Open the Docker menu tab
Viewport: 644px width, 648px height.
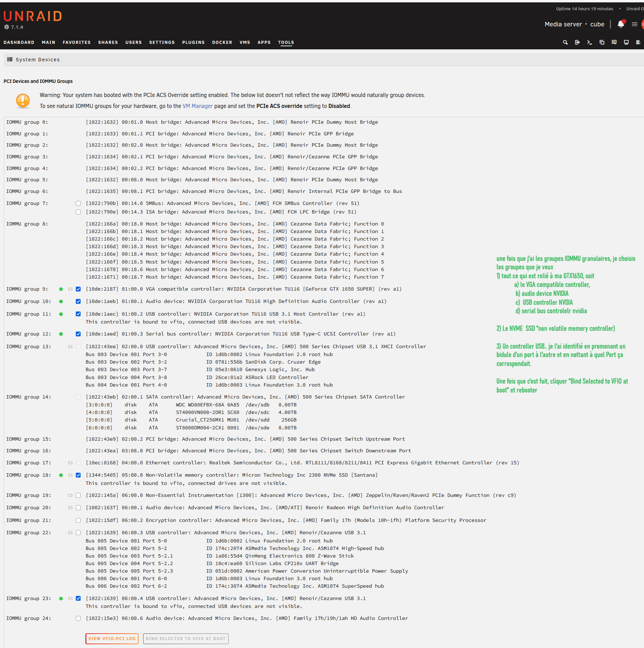pos(222,42)
